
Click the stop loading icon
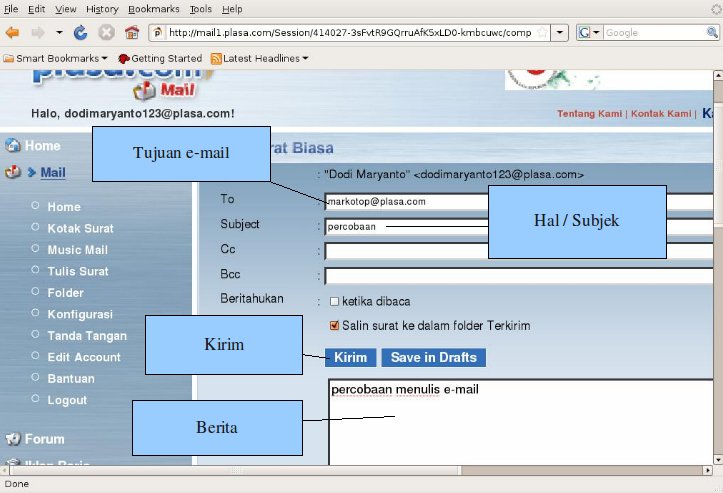click(106, 33)
